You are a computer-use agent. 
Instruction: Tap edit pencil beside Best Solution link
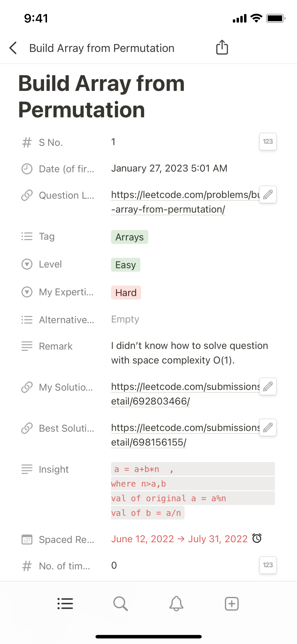point(268,427)
